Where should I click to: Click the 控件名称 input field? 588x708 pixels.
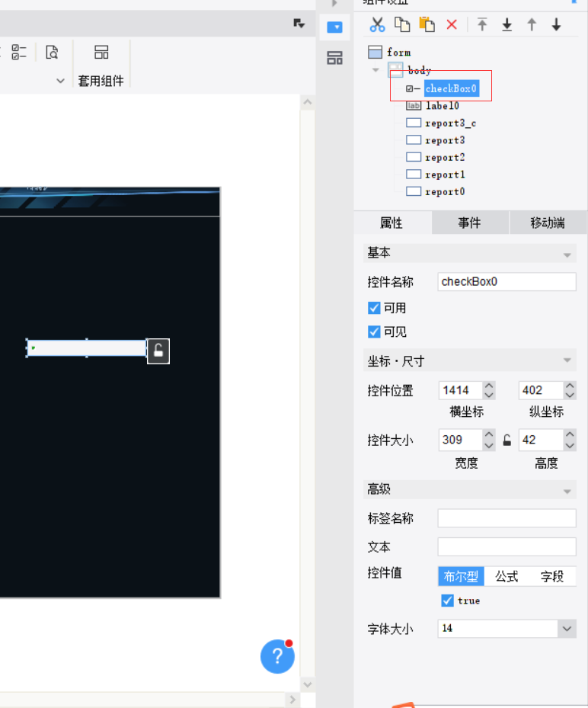[x=507, y=282]
